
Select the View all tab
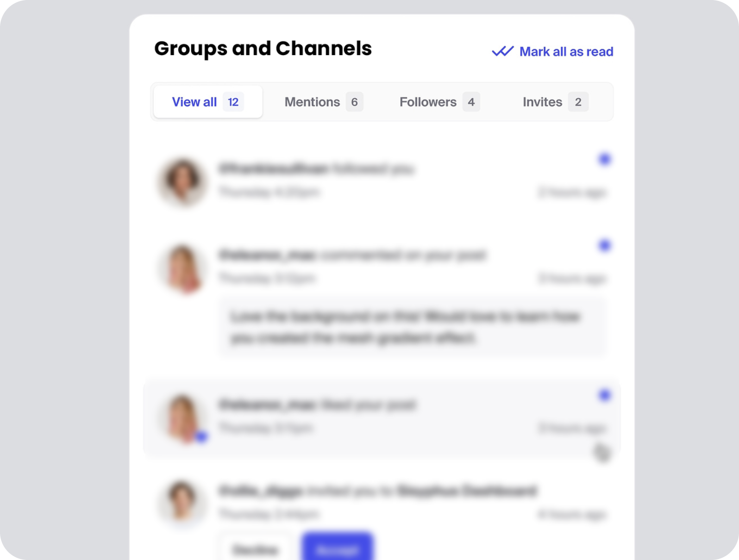[194, 102]
